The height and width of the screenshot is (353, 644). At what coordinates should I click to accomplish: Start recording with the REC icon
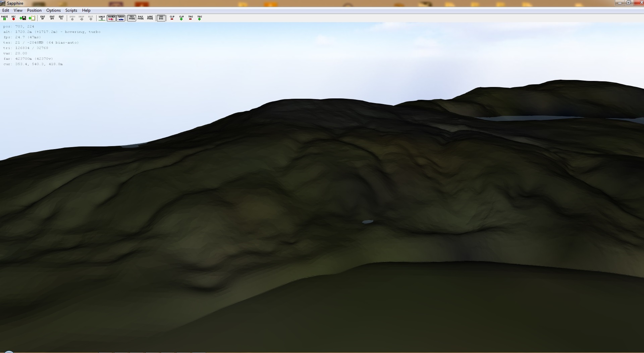[x=13, y=18]
